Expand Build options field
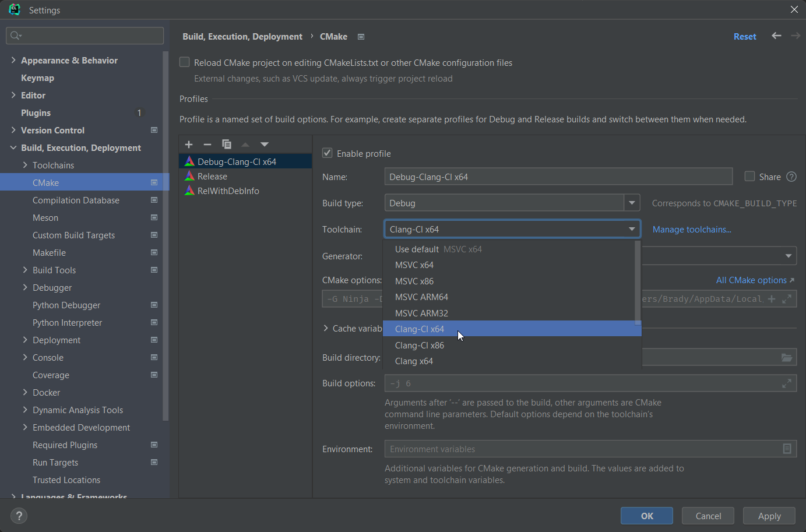806x532 pixels. click(x=787, y=383)
